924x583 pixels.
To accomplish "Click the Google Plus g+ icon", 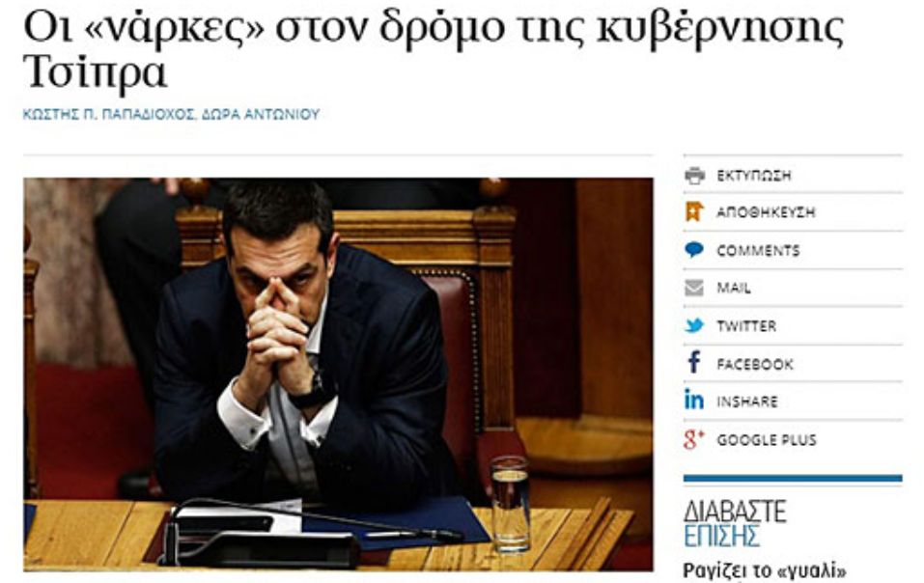I will click(x=694, y=439).
